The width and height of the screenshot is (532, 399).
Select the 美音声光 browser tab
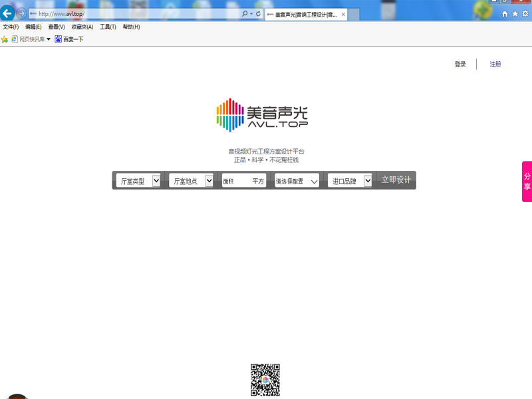[306, 14]
